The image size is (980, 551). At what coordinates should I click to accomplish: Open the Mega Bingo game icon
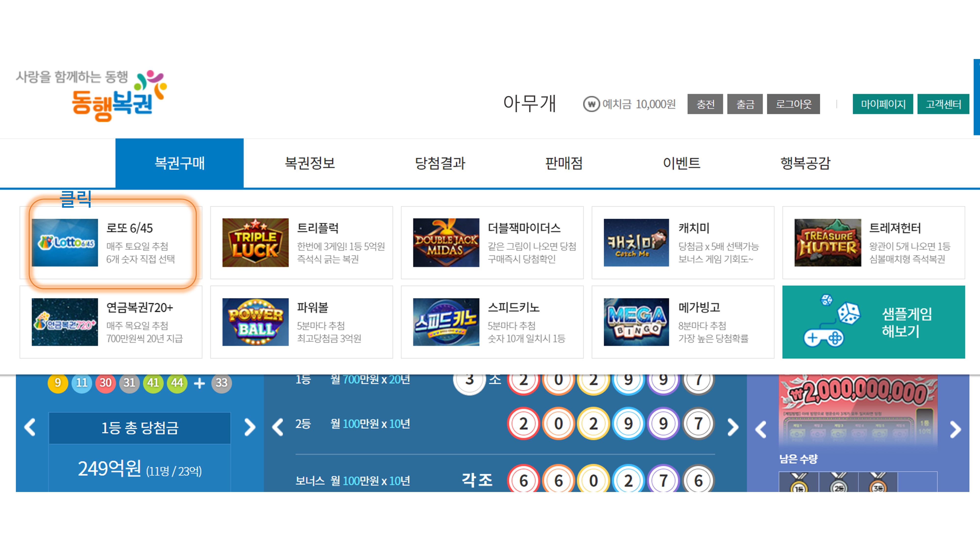(x=636, y=322)
